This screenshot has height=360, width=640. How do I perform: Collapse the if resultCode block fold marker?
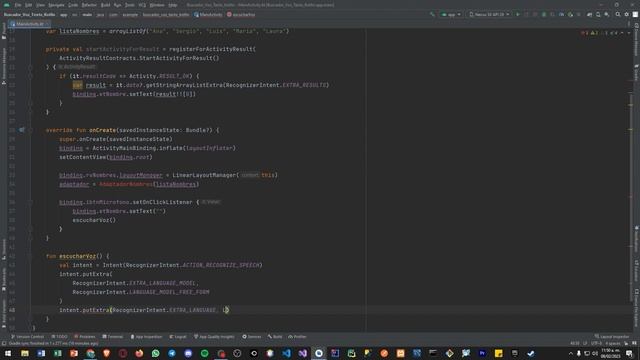[30, 76]
